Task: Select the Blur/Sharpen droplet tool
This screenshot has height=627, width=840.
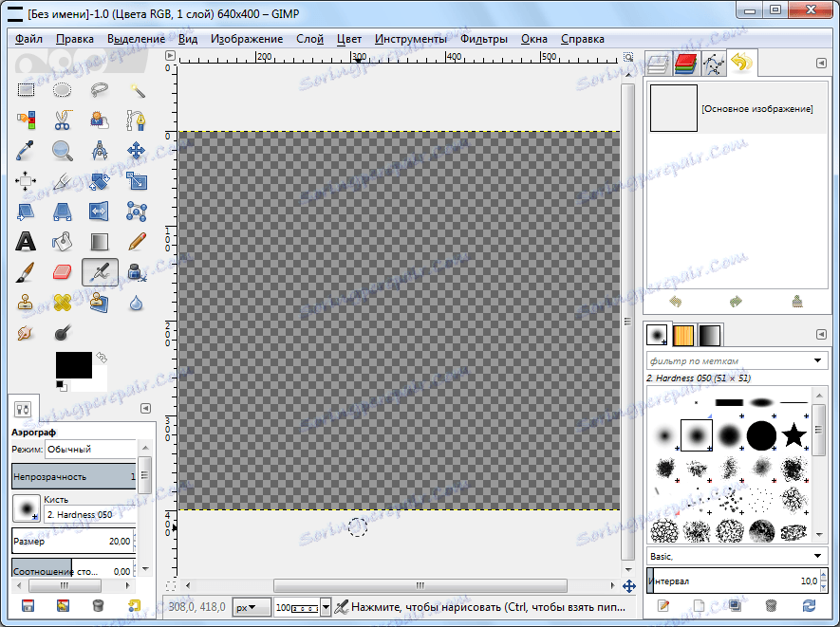Action: [137, 303]
